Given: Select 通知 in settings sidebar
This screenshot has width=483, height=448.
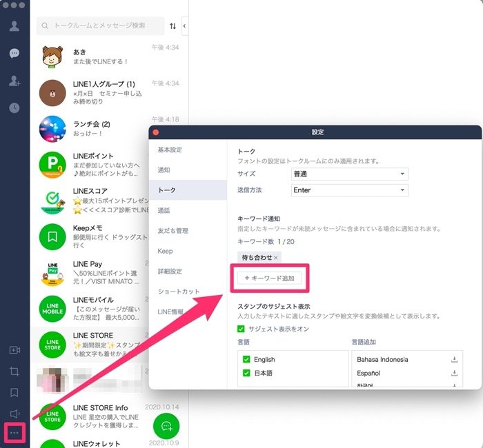Looking at the screenshot, I should 188,170.
